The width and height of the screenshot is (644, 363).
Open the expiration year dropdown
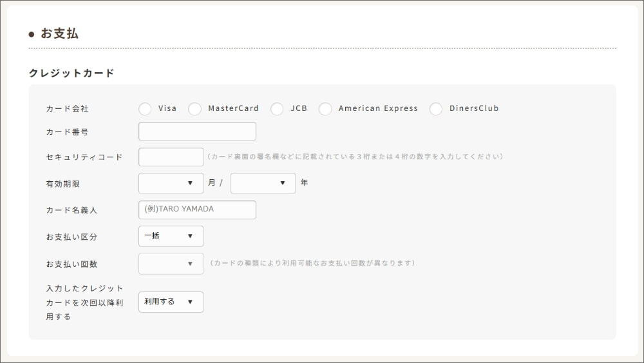click(263, 183)
